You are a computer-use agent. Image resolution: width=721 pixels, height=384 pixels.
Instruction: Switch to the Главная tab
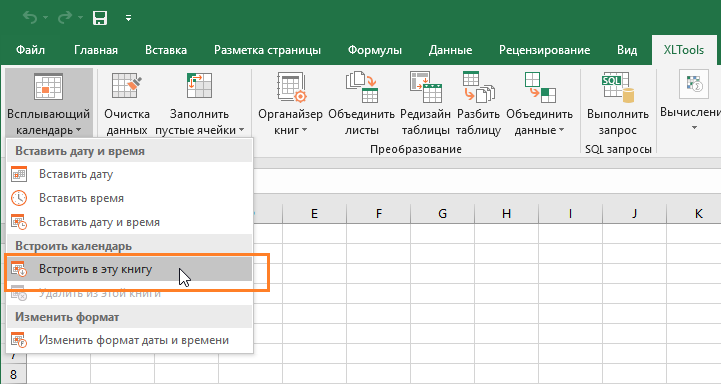96,50
